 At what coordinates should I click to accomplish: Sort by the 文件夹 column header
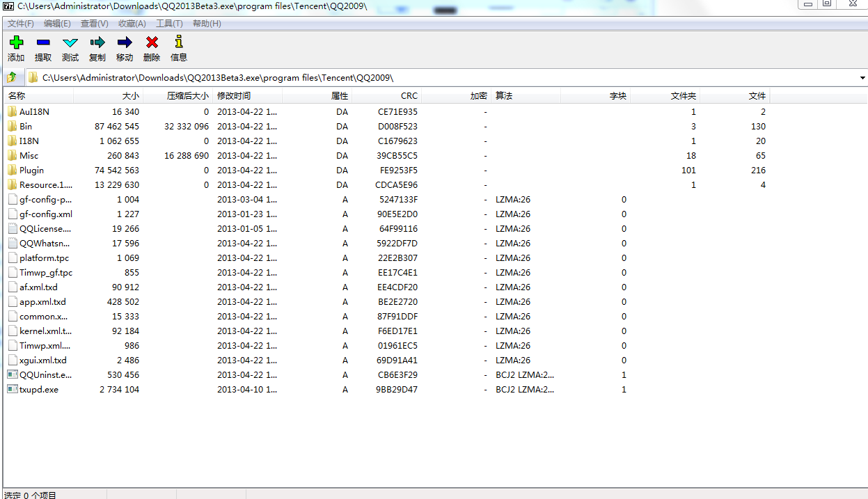pyautogui.click(x=665, y=96)
